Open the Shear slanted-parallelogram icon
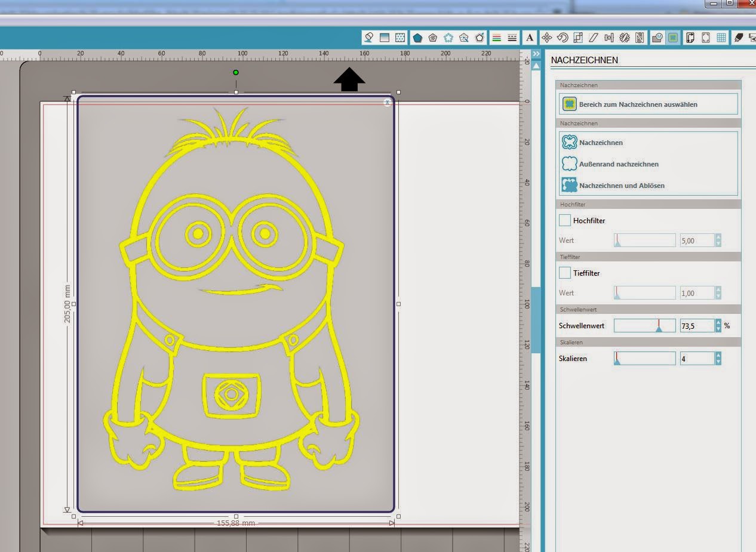Screen dimensions: 756x552 click(x=593, y=38)
